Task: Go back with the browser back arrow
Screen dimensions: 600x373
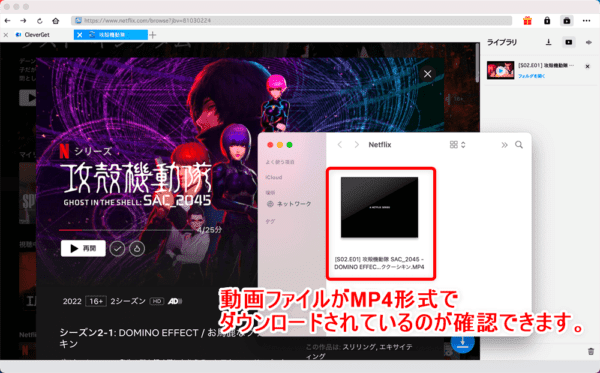Action: (x=7, y=21)
